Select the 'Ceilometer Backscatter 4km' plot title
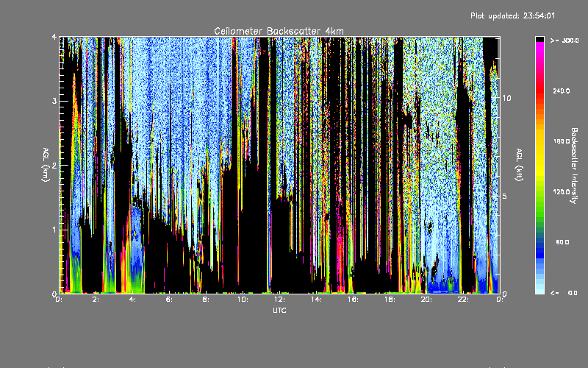The height and width of the screenshot is (368, 588). [279, 31]
